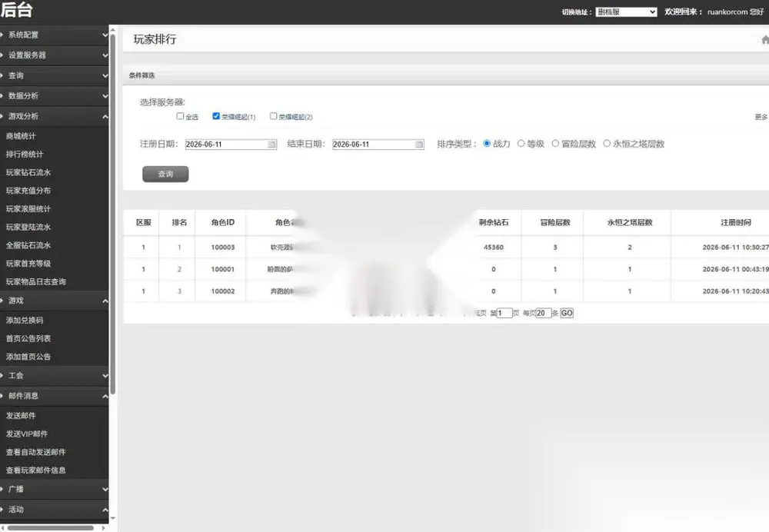
Task: Open the 切换地址 server dropdown
Action: pos(626,12)
